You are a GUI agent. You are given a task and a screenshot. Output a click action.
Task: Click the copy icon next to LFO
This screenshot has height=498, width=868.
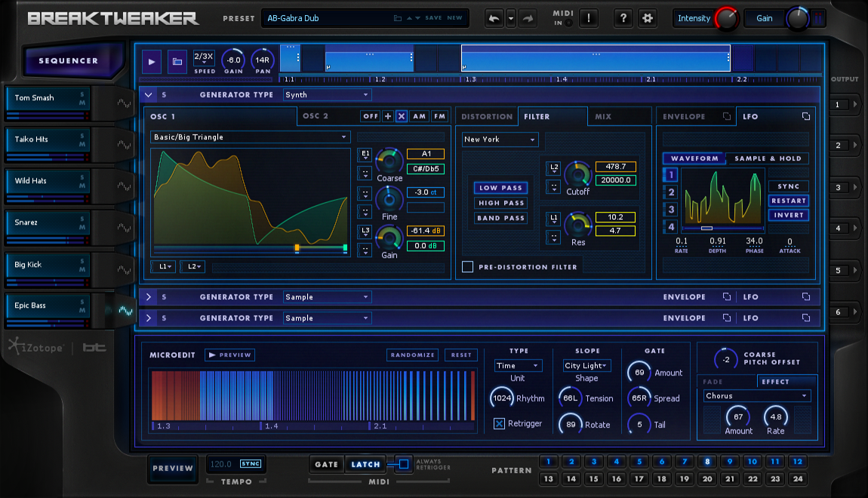point(805,116)
